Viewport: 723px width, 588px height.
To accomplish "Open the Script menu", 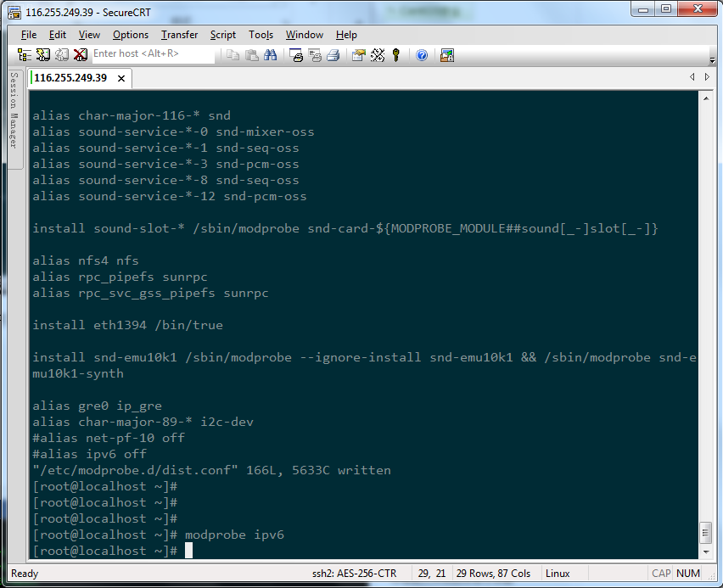I will (x=223, y=35).
